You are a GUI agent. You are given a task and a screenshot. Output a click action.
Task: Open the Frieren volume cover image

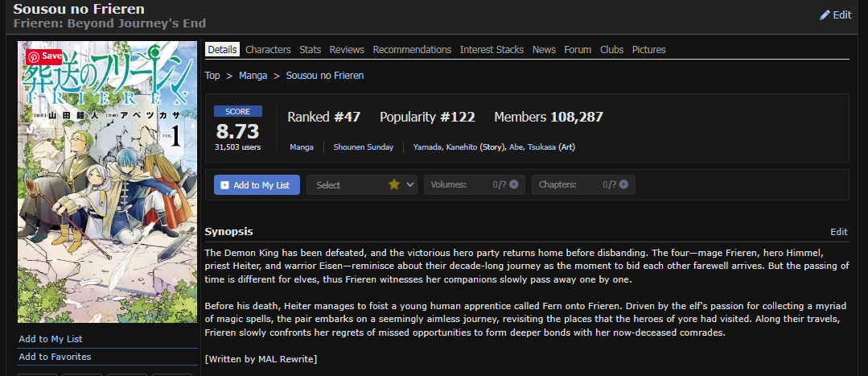[107, 182]
